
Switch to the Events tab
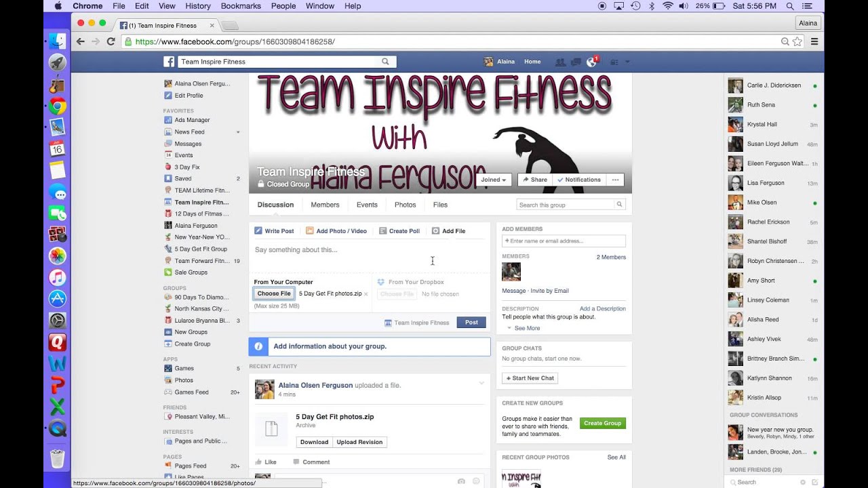pos(367,205)
